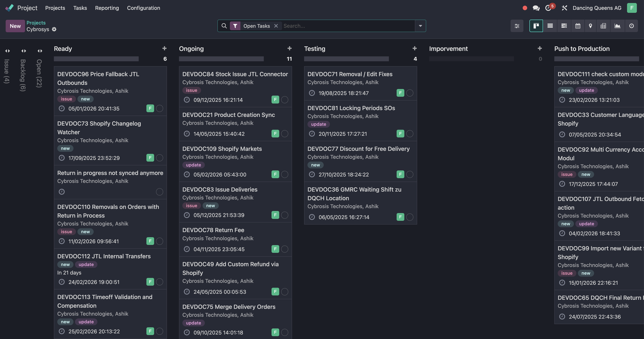
Task: Switch to the calendar view
Action: tap(578, 26)
